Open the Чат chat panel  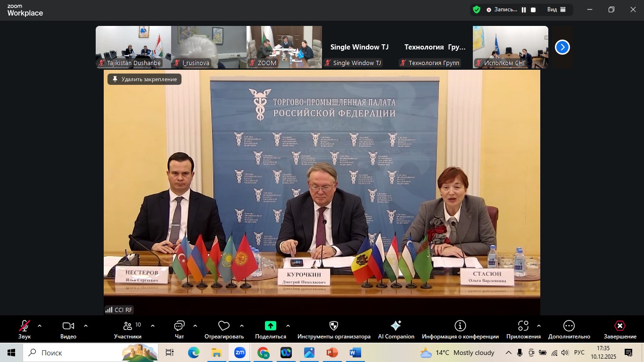179,326
